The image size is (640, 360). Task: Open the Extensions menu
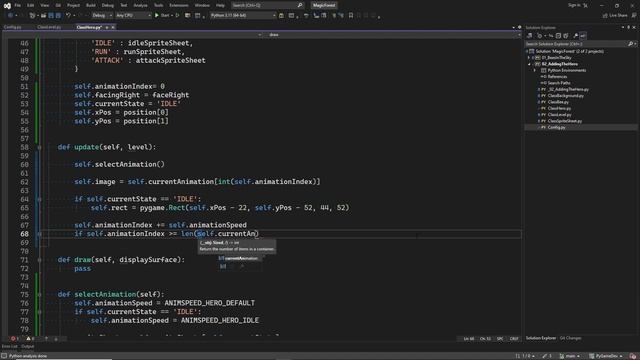[x=179, y=5]
